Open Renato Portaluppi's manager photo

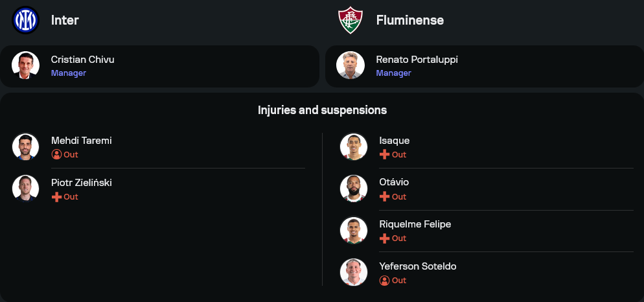point(351,65)
